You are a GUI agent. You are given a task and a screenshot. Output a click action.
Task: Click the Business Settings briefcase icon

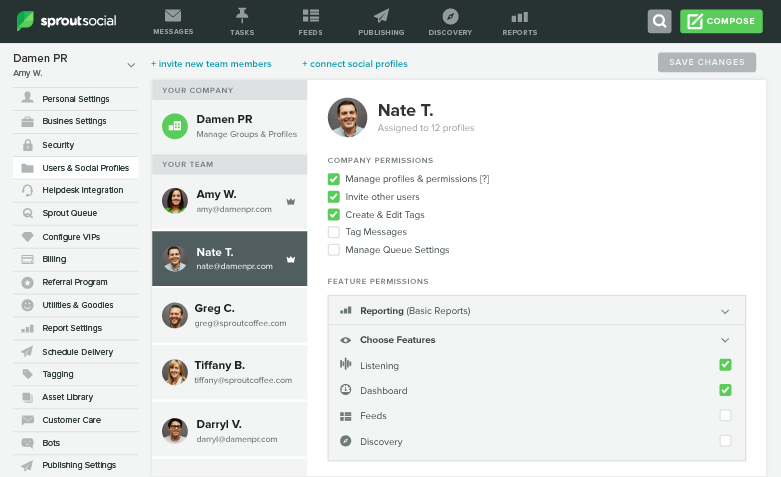point(27,121)
